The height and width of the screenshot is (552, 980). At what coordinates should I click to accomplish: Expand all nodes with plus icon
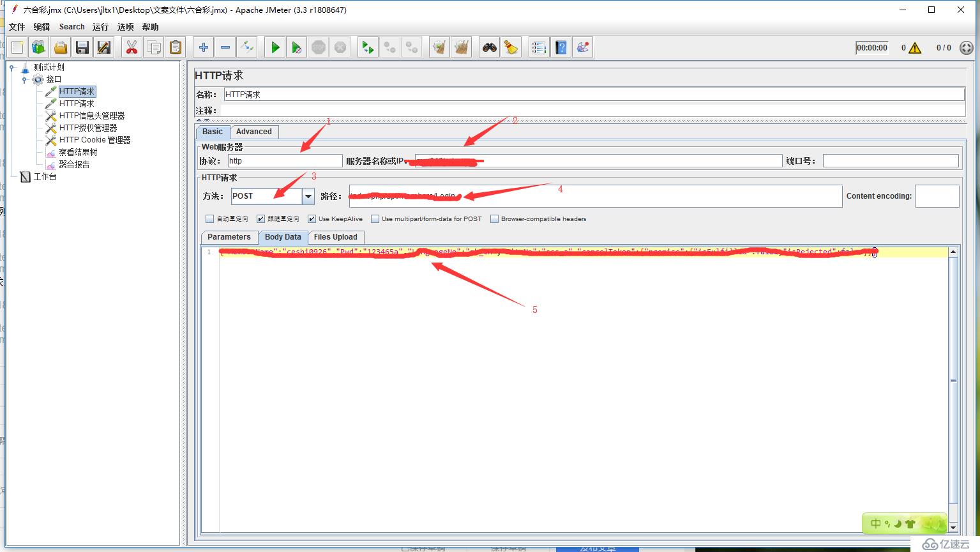coord(204,47)
